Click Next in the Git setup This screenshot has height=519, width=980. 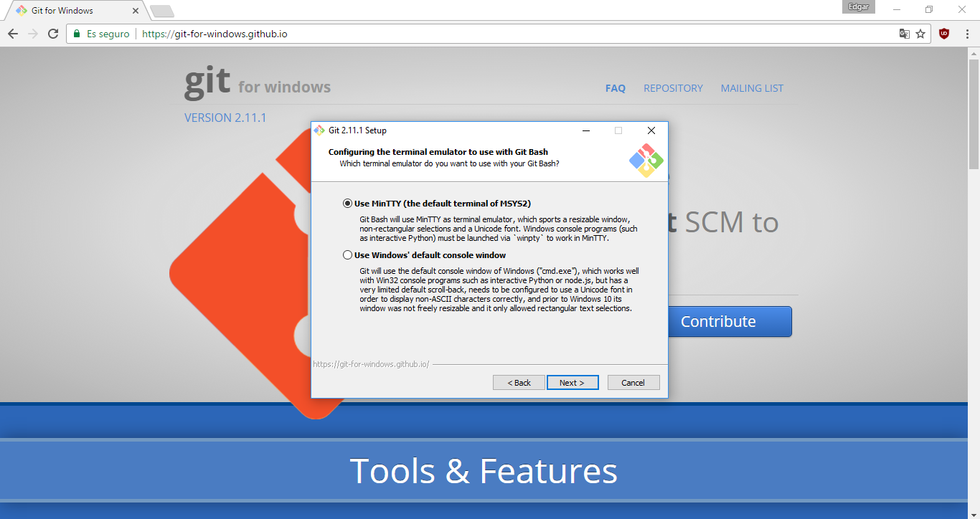point(573,383)
